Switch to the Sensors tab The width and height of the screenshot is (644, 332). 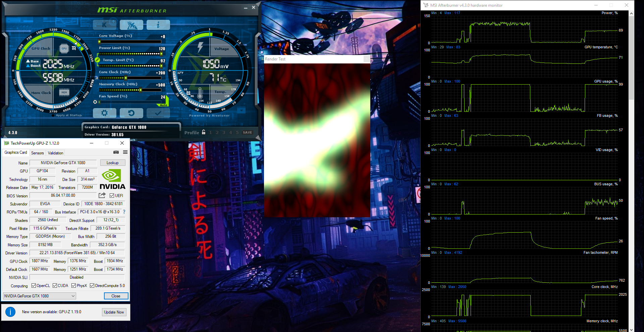tap(38, 153)
